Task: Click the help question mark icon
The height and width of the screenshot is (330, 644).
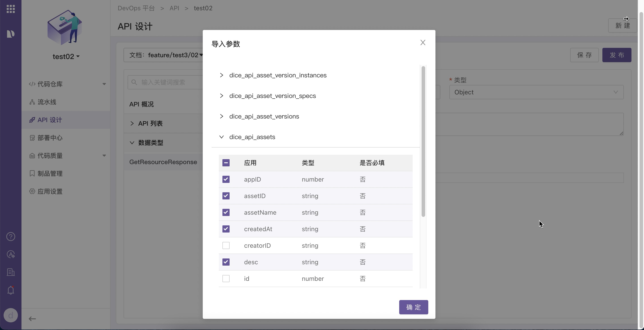Action: (11, 237)
